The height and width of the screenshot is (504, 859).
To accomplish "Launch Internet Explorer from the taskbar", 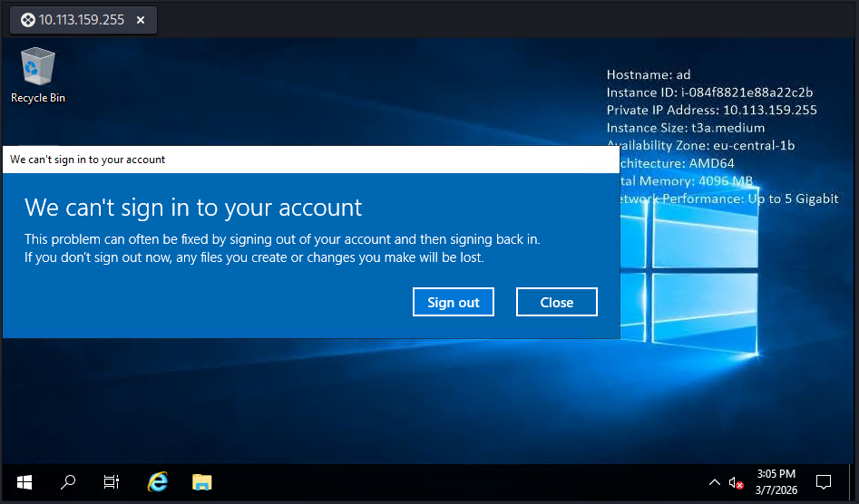I will point(157,481).
